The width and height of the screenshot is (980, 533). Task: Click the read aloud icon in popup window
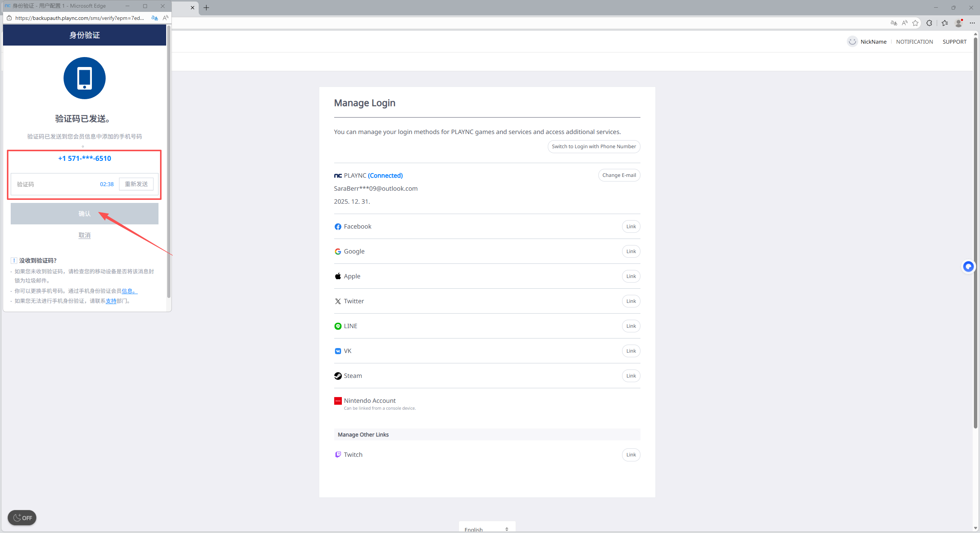click(x=165, y=18)
